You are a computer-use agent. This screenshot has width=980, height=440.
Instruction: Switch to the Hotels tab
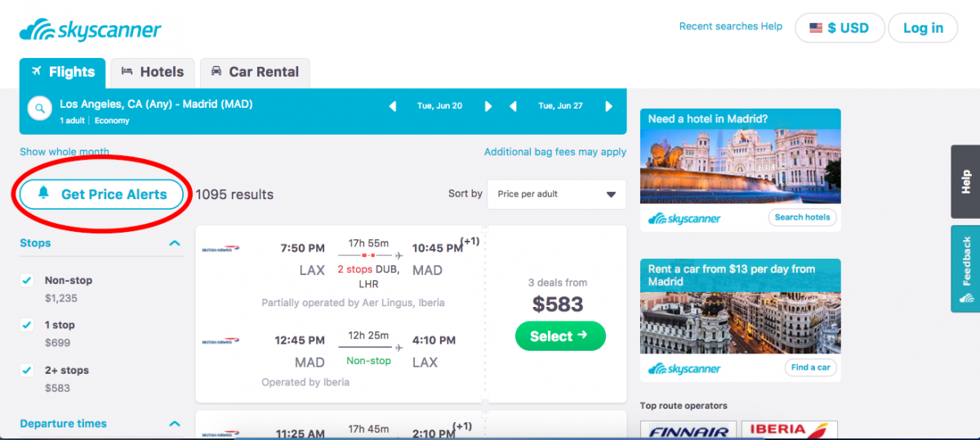153,72
